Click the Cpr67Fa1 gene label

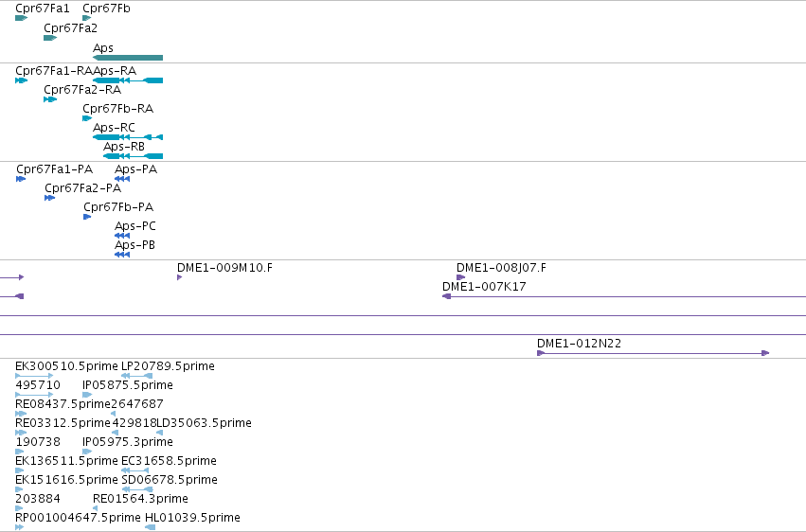pyautogui.click(x=43, y=9)
